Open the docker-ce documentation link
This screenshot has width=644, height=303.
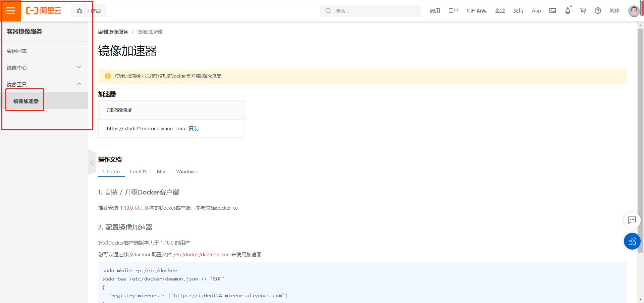click(227, 208)
